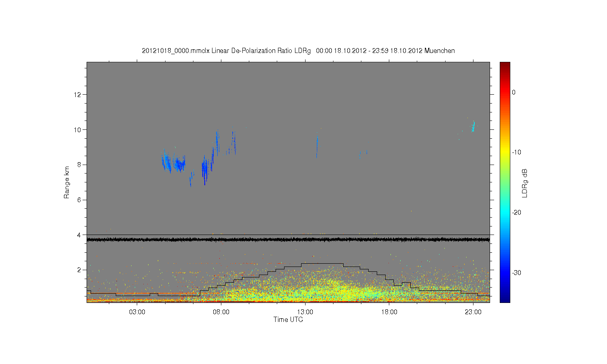
Task: Click the blue cloud streak near 13:00
Action: pos(317,147)
